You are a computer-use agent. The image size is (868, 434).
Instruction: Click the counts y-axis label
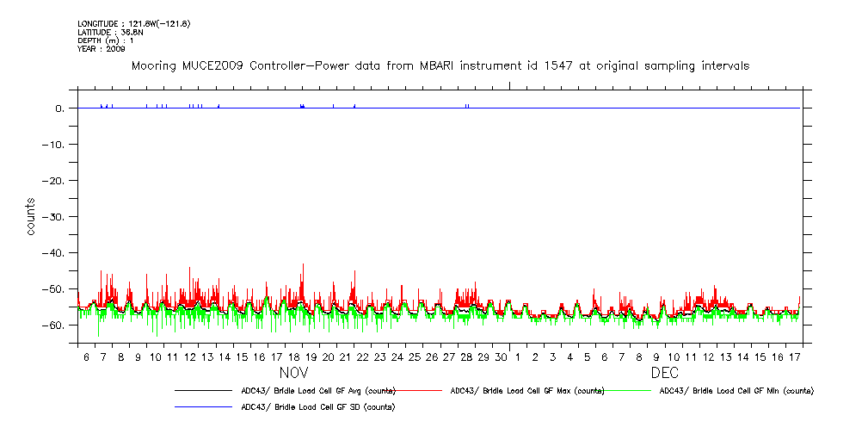point(31,217)
